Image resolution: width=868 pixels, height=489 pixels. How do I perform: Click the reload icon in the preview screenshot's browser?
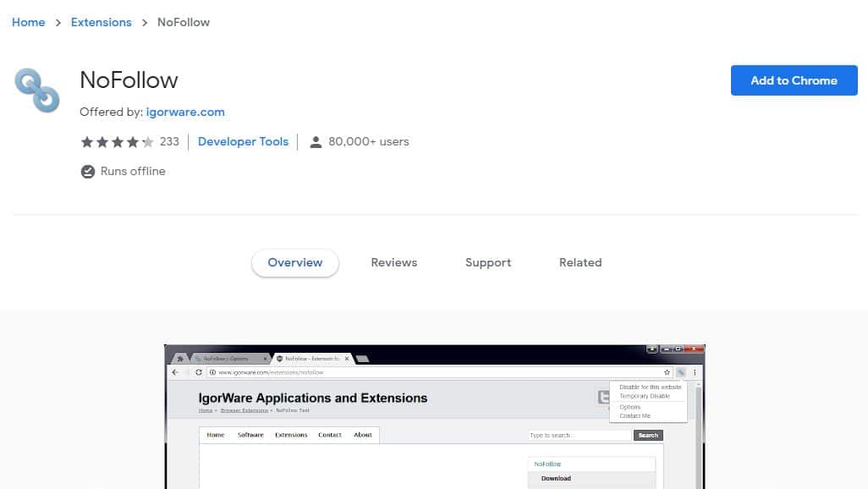[x=199, y=372]
